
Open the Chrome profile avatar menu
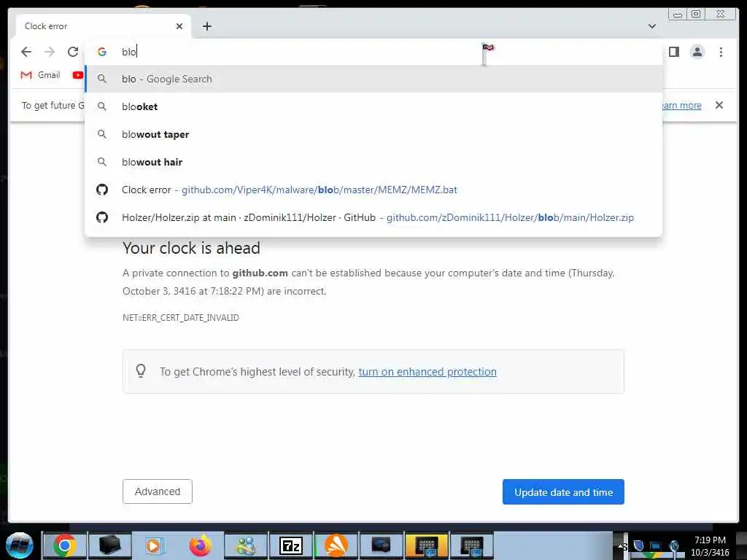tap(697, 52)
